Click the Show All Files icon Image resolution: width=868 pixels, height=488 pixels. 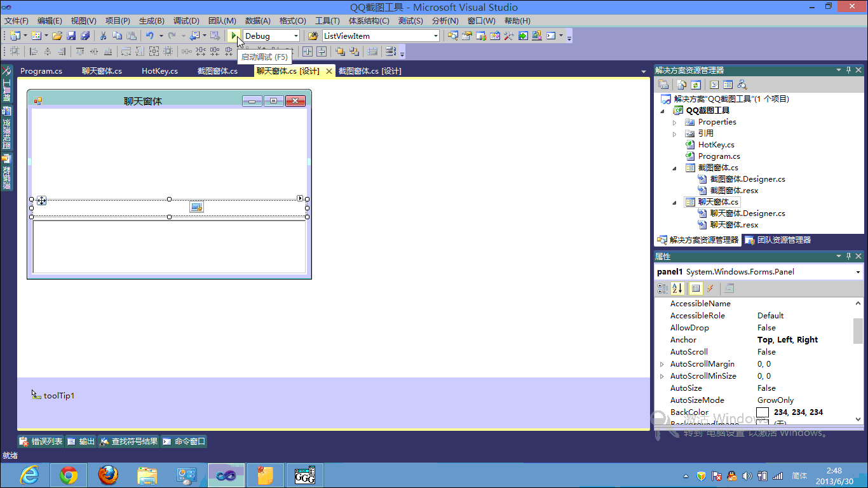pos(682,85)
